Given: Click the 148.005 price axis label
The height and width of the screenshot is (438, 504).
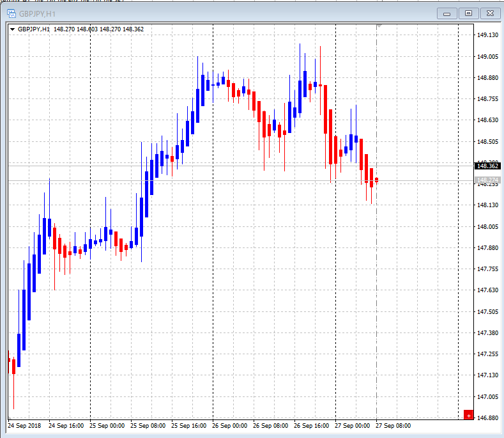Looking at the screenshot, I should 487,227.
